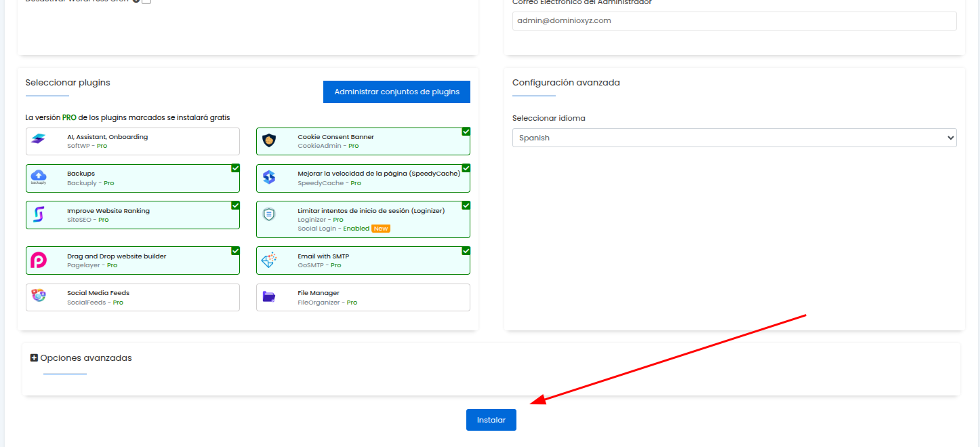The width and height of the screenshot is (980, 447).
Task: Click the FileOrganizer - Pro subtitle
Action: pos(327,303)
